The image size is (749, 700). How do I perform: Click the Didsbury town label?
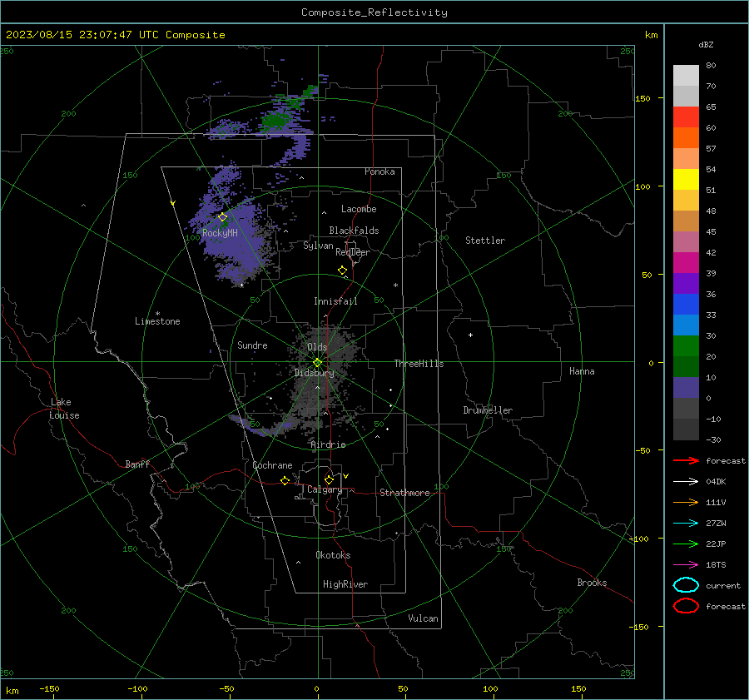click(x=314, y=373)
